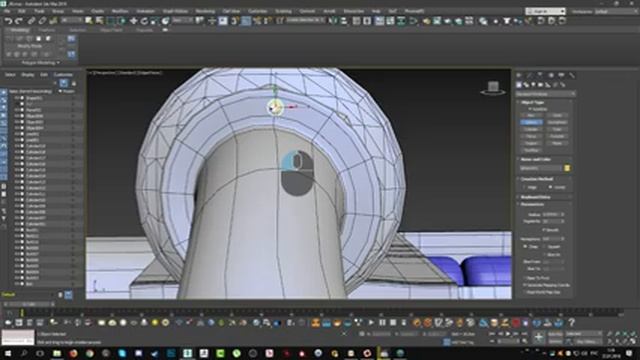Toggle the 3D Snaps button

click(x=235, y=21)
